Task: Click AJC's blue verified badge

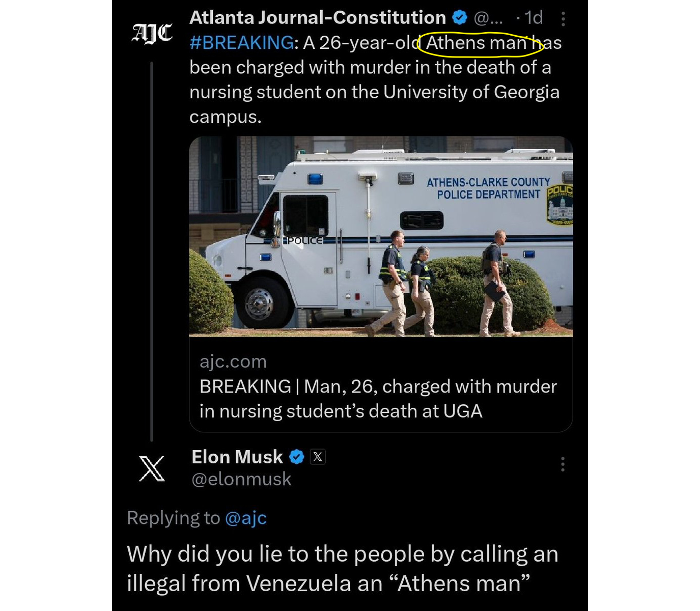Action: click(460, 18)
